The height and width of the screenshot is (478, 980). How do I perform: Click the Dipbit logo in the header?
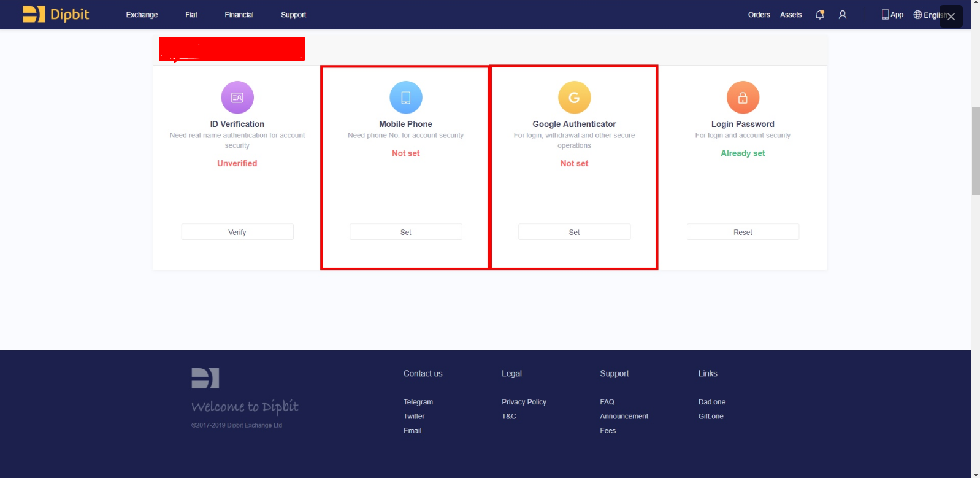pyautogui.click(x=56, y=14)
